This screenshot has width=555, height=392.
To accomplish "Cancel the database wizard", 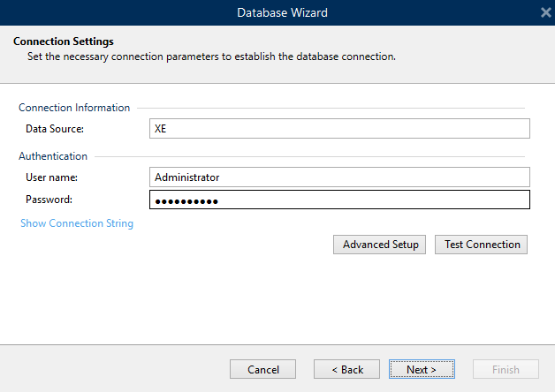I will tap(262, 369).
